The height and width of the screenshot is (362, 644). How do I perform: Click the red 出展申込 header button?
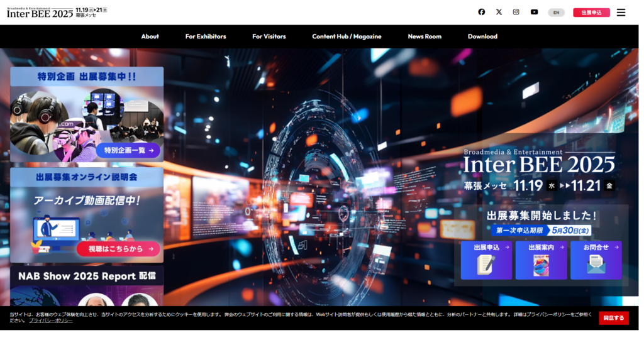coord(591,13)
